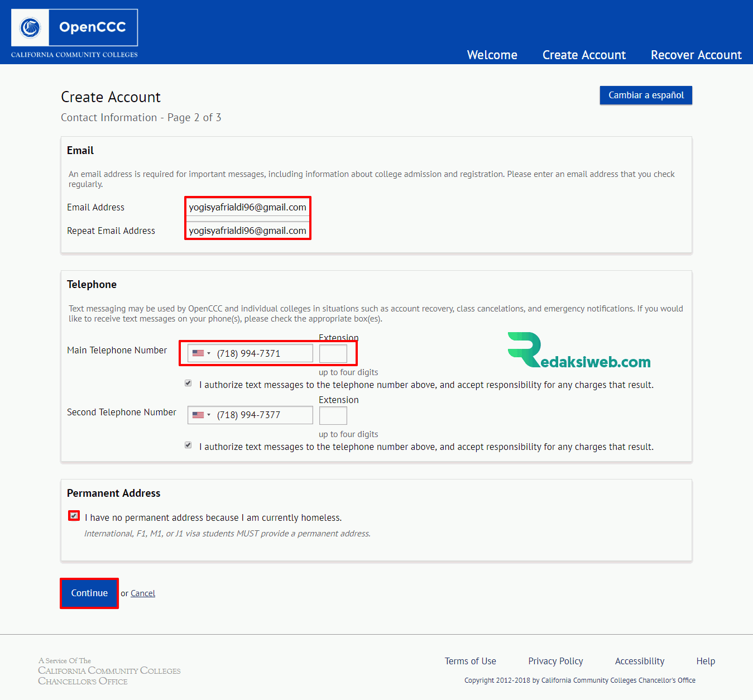Toggle the no permanent address checkbox
This screenshot has width=753, height=700.
[74, 515]
